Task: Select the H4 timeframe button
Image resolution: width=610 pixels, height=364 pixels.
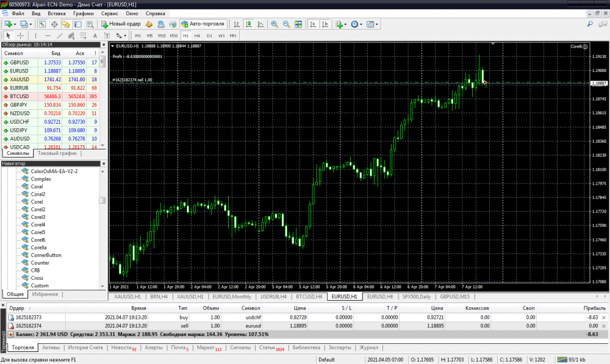Action: click(197, 35)
